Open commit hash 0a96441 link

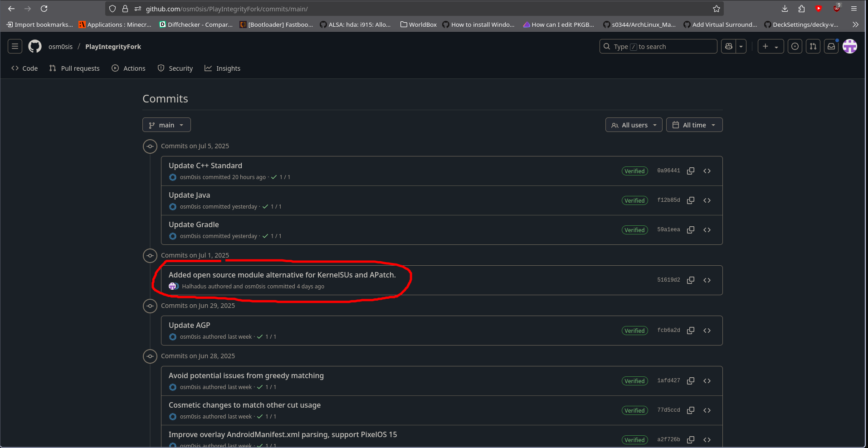tap(668, 171)
